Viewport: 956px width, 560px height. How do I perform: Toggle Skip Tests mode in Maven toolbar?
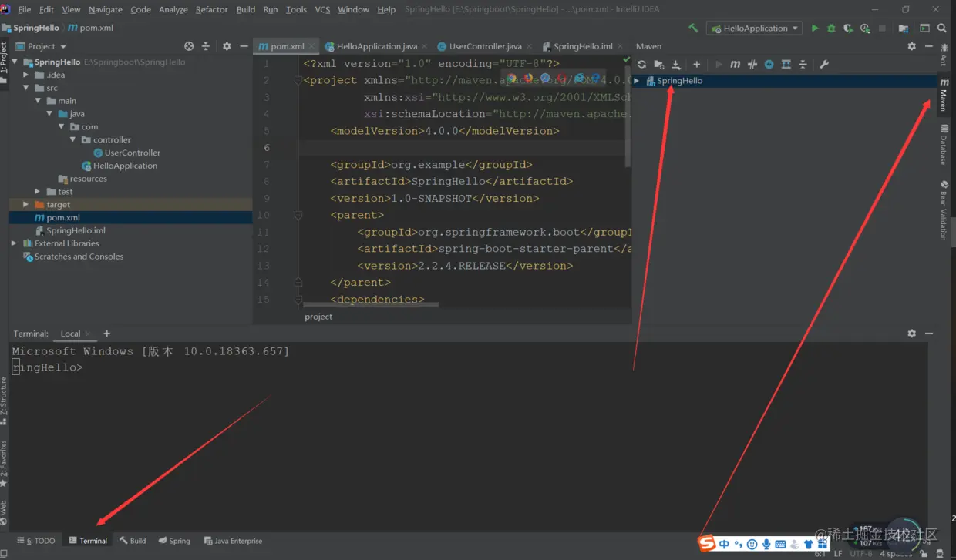[769, 65]
